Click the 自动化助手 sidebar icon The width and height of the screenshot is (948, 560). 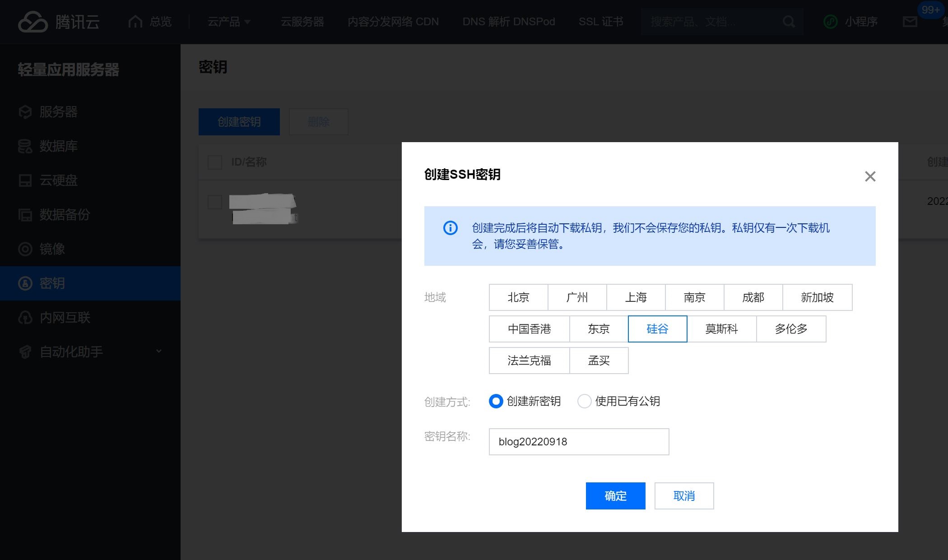[25, 352]
